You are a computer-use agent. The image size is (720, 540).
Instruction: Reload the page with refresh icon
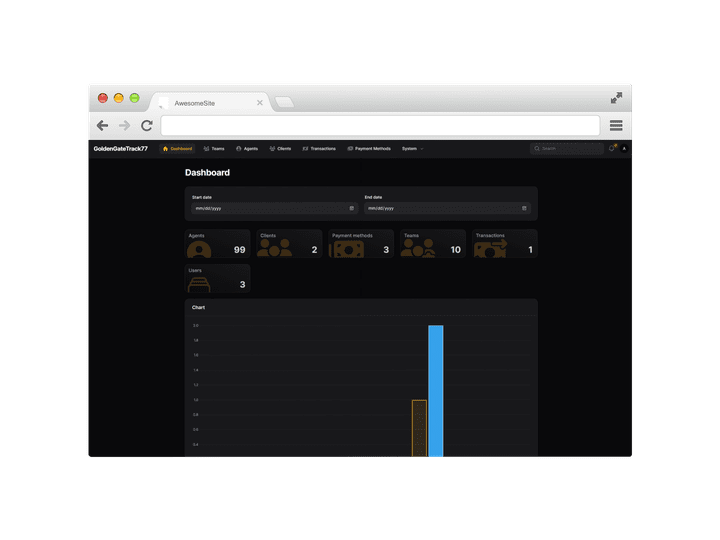point(147,125)
